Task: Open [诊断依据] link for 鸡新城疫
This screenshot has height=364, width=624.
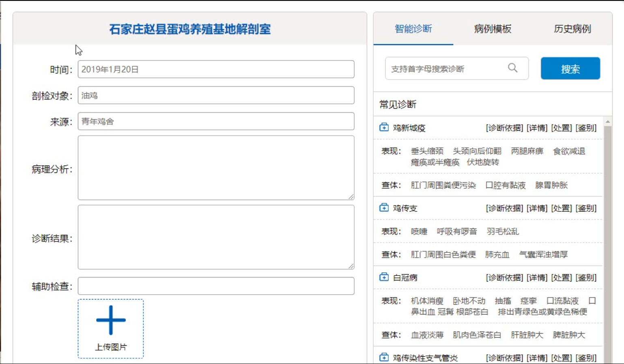Action: click(504, 128)
